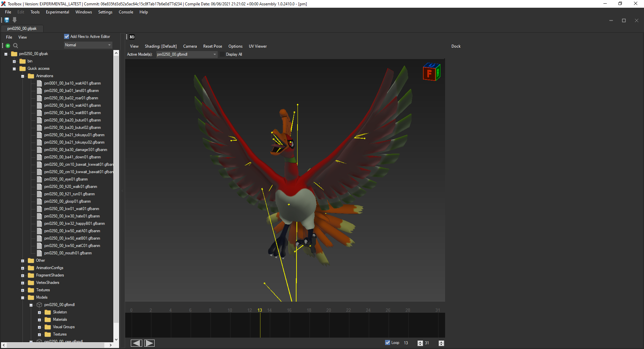Open the Windows menu
Screen dimensions: 644x349
(84, 12)
